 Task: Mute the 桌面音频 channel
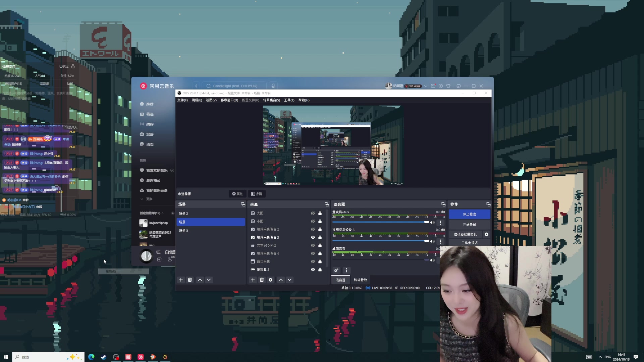coord(432,260)
